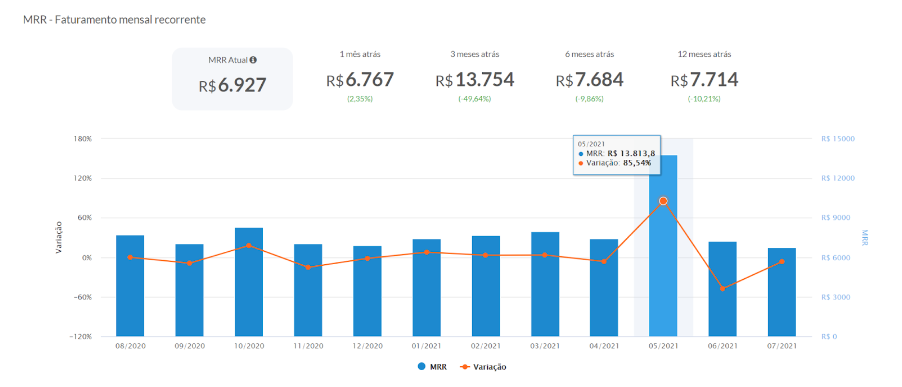
Task: Click the Variação point at 06/2021
Action: tap(723, 289)
